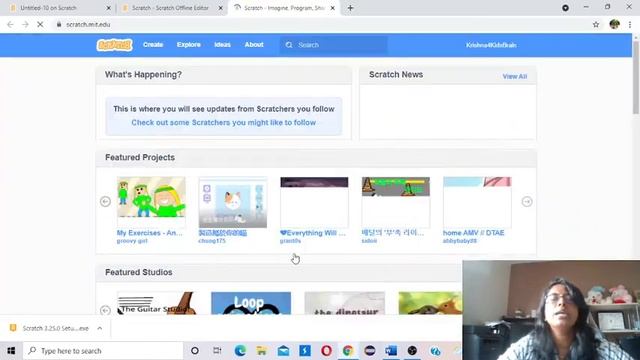Go back using the browser back arrow
Viewport: 640px width, 360px height.
tap(10, 24)
